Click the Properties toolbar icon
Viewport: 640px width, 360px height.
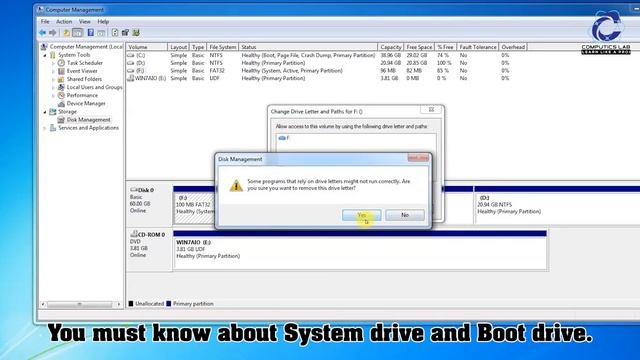(x=125, y=33)
